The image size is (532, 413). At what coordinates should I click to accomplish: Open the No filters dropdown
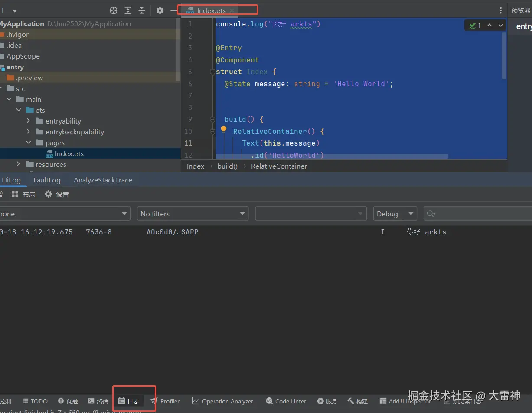tap(193, 214)
